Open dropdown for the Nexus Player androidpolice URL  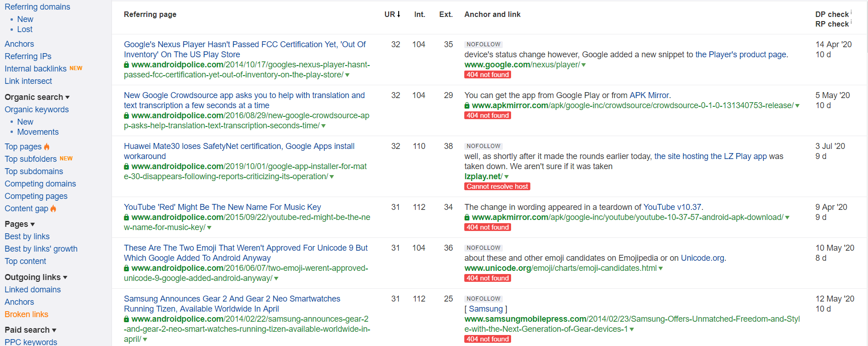pyautogui.click(x=347, y=75)
